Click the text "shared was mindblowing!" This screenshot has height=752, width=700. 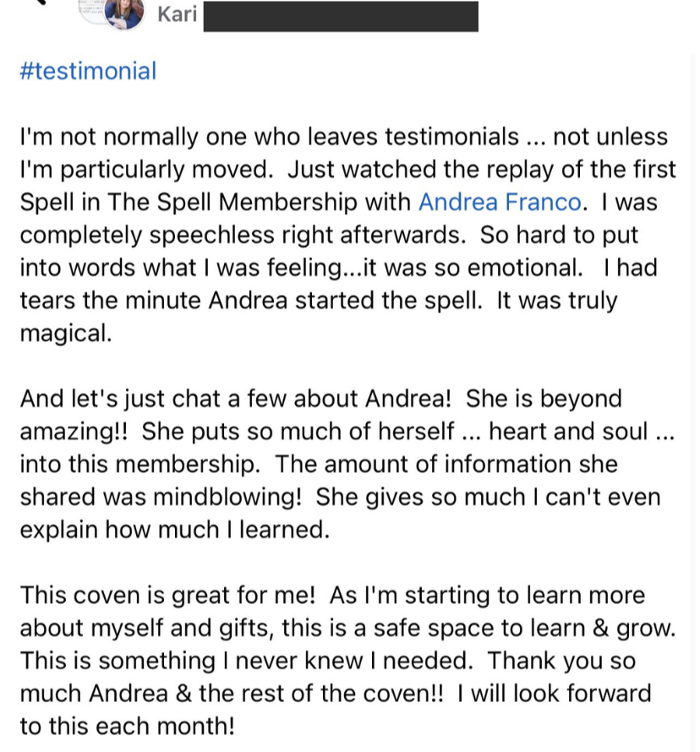click(x=161, y=497)
